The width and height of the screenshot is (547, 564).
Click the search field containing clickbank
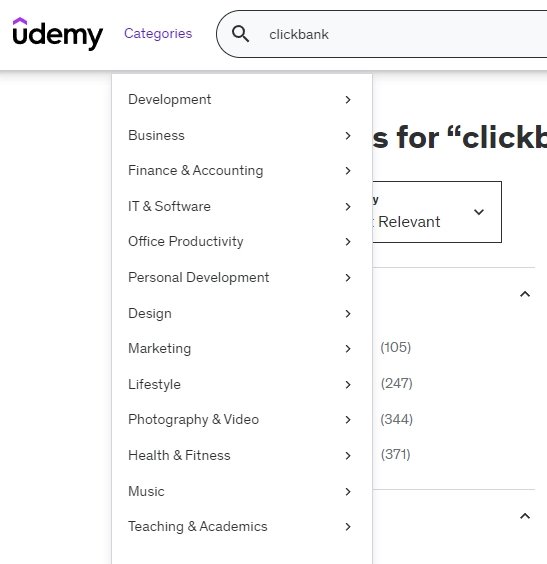click(382, 34)
